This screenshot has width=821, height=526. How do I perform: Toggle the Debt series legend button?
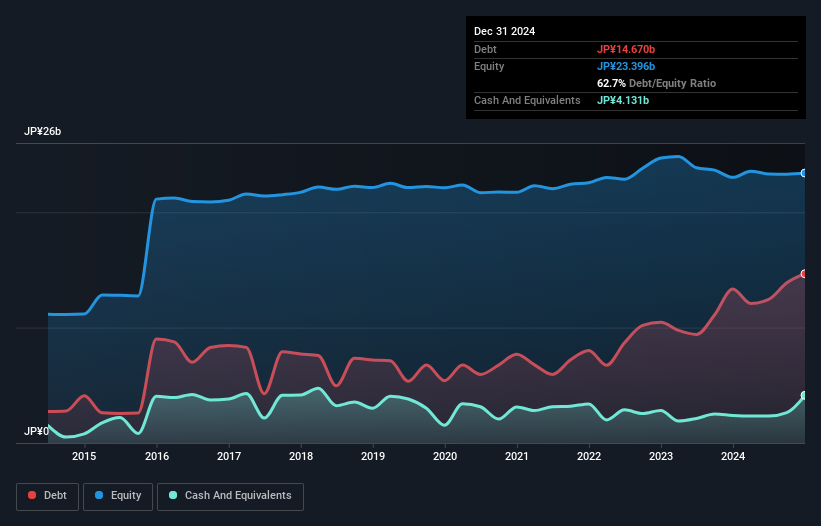coord(48,496)
